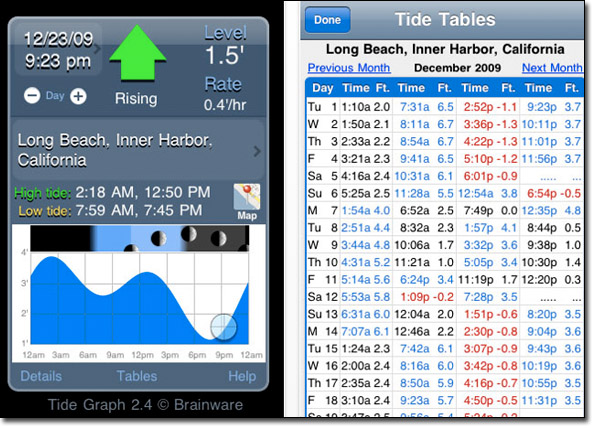Click the Done button

pos(327,20)
